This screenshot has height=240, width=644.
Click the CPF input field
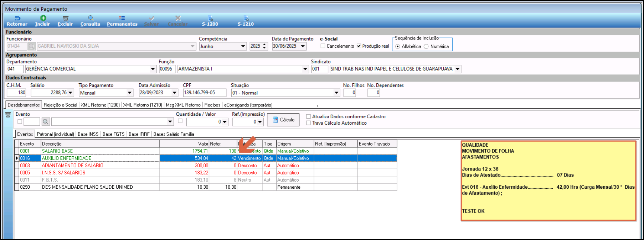pos(205,93)
